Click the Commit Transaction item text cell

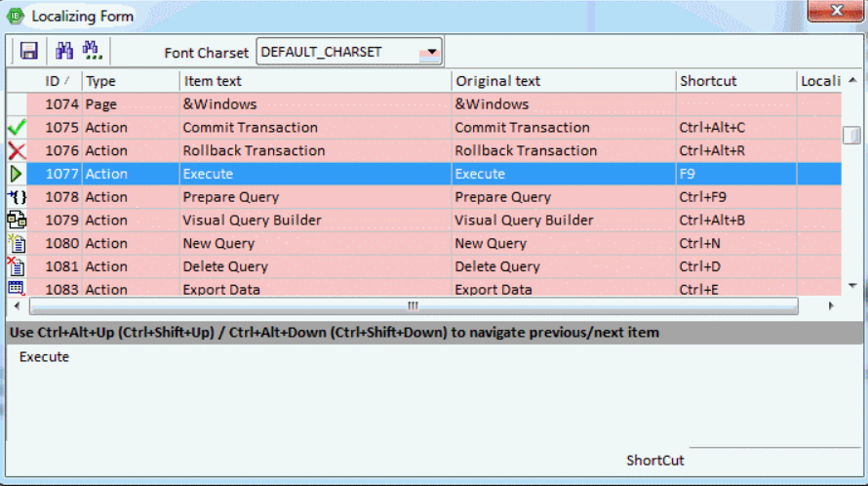point(314,128)
